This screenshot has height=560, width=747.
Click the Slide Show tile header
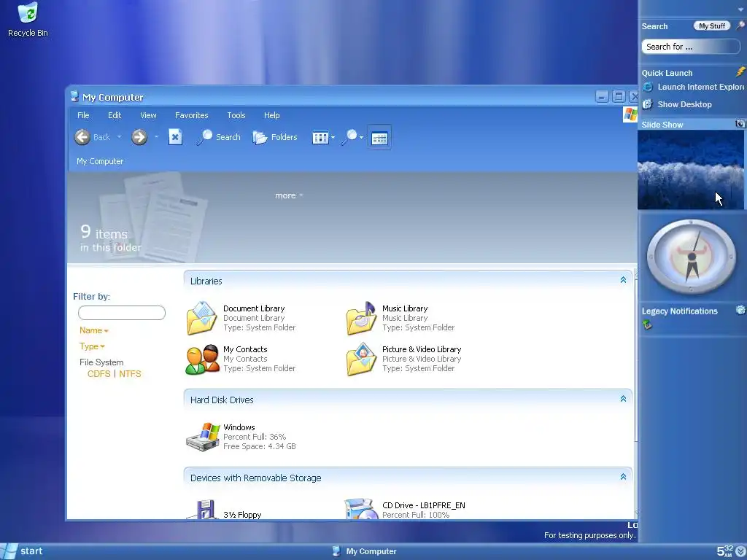[x=692, y=124]
